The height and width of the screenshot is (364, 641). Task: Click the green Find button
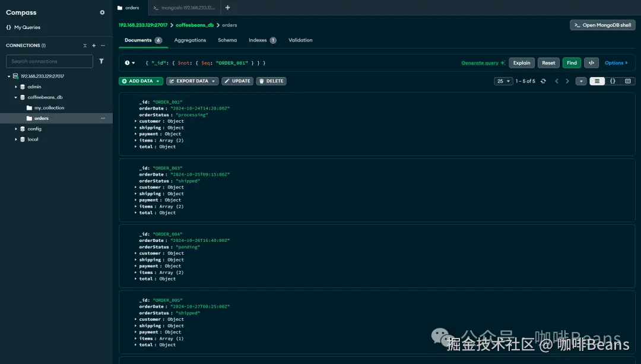(572, 63)
